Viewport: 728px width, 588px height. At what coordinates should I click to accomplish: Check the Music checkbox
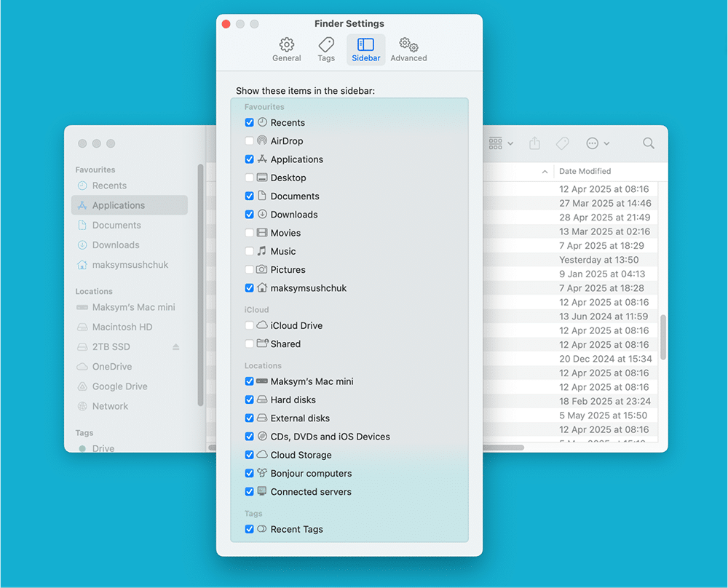pos(249,251)
